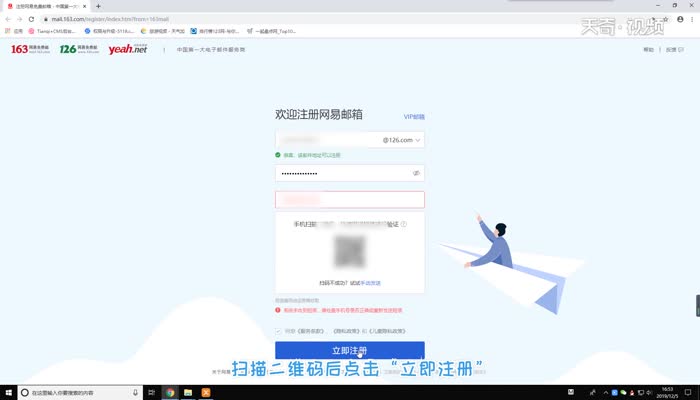Toggle the agree-to-terms checkbox
Viewport: 700px width, 400px height.
278,331
